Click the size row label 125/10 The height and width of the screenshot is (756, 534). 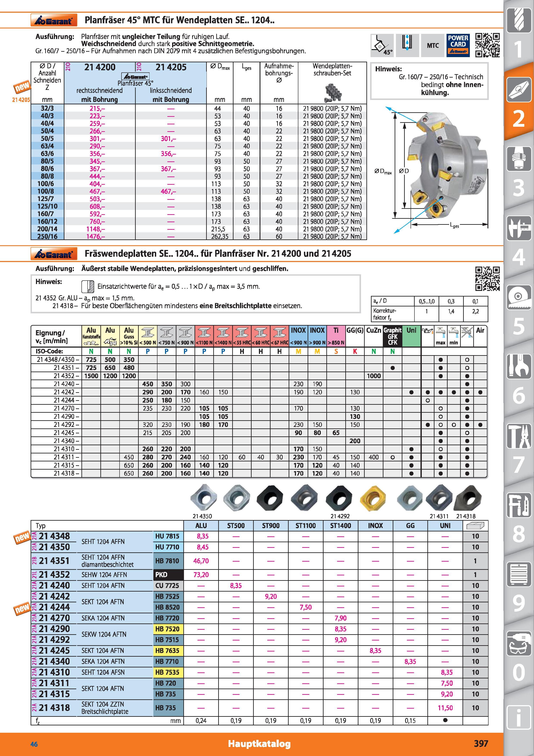click(x=47, y=206)
